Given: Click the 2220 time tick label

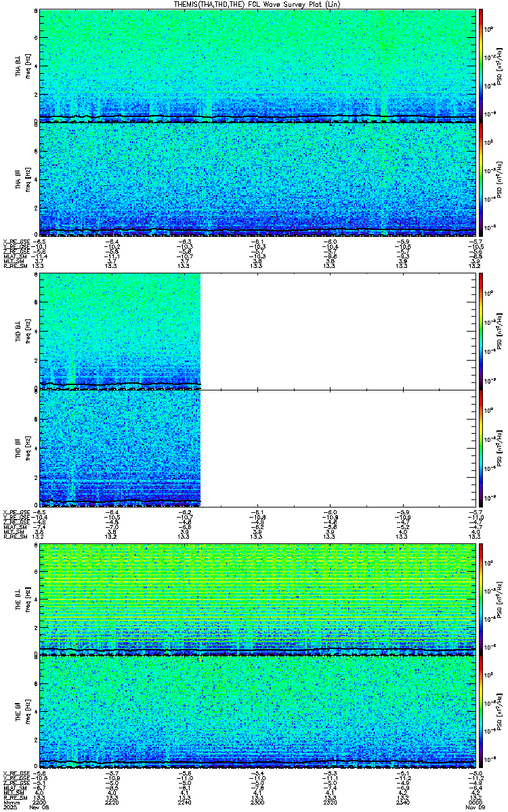Looking at the screenshot, I should [x=113, y=803].
